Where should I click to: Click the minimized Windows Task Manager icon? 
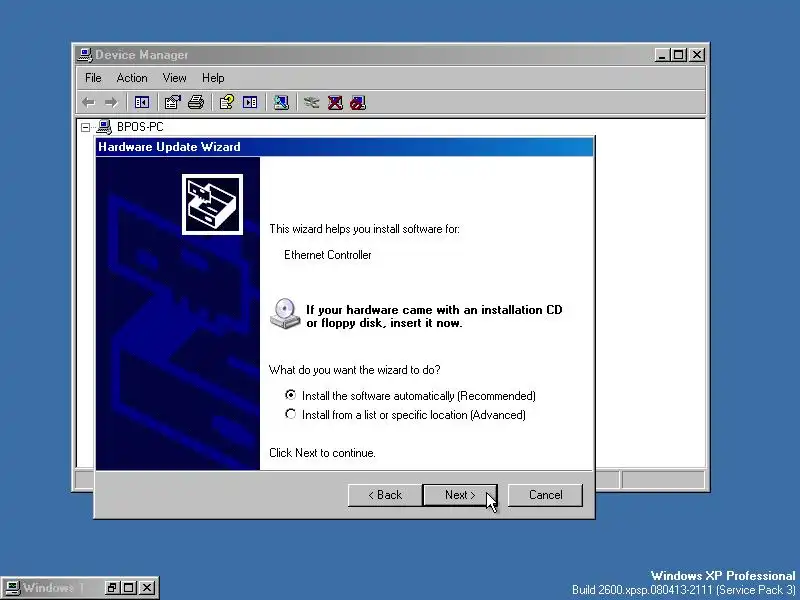pyautogui.click(x=12, y=588)
